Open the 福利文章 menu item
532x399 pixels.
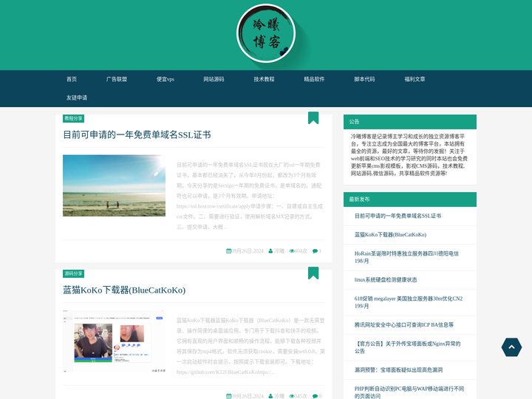pyautogui.click(x=415, y=79)
